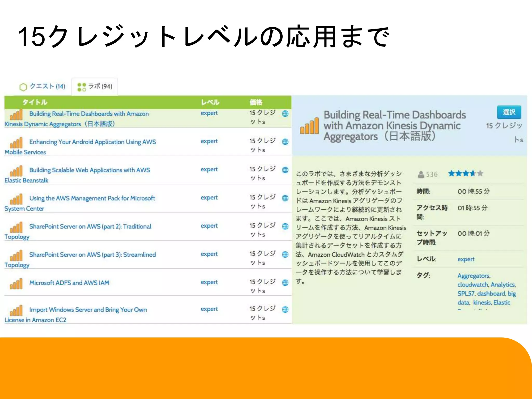
Task: Click level bars icon for Microsoft ADFS row
Action: [16, 284]
